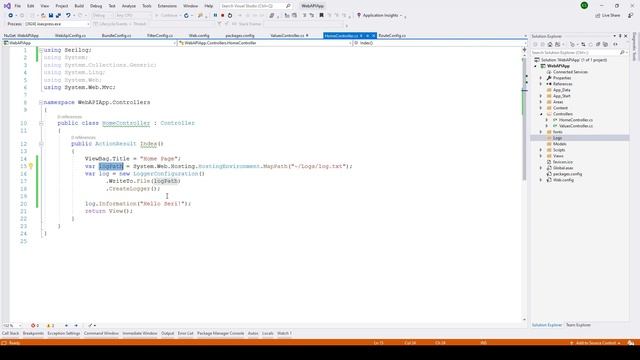The image size is (640, 360).
Task: Expand HomeController.cs node in Solution Explorer
Action: click(547, 120)
